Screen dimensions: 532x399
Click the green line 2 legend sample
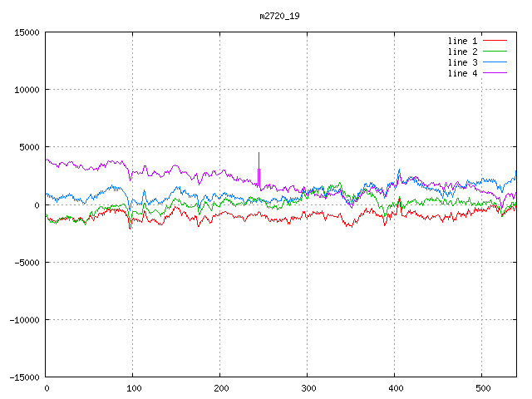(495, 52)
